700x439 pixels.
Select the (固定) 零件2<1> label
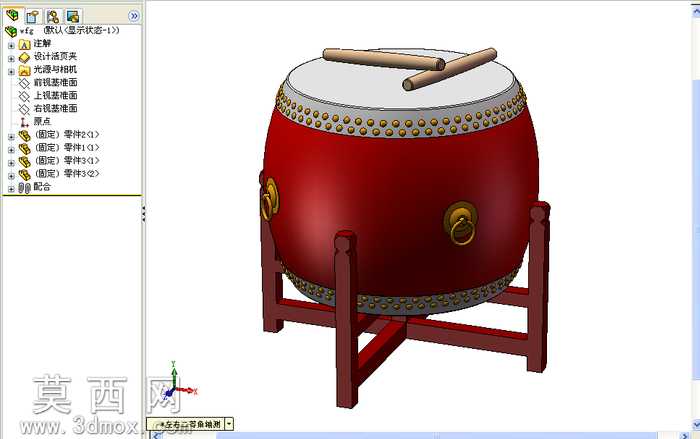67,134
